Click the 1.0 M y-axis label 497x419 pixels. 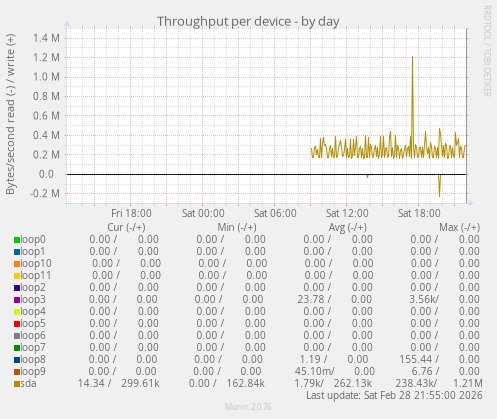coord(46,77)
